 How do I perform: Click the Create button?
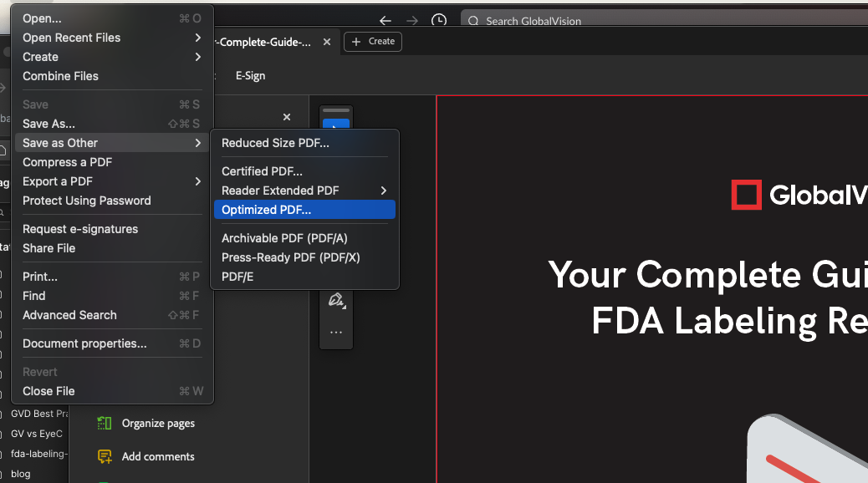pyautogui.click(x=373, y=42)
